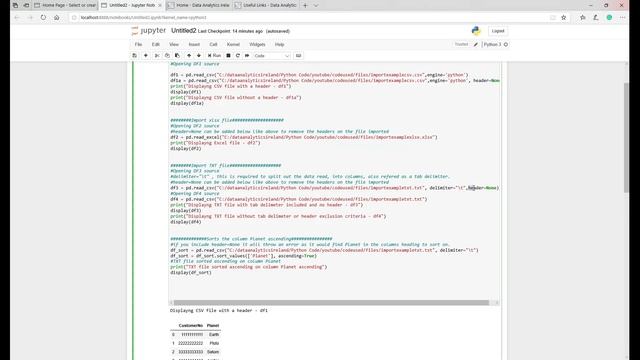This screenshot has width=640, height=360.
Task: Click the CustomerNo column header in output
Action: point(191,326)
